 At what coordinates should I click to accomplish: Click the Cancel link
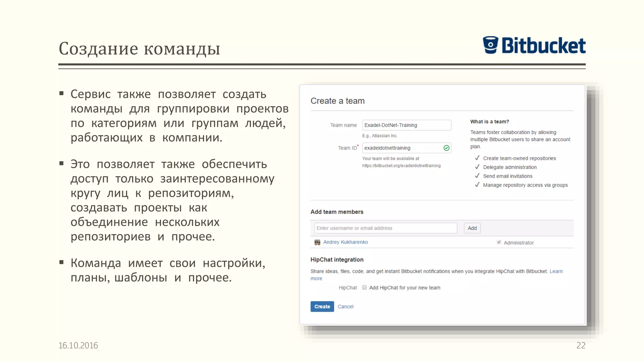(345, 307)
